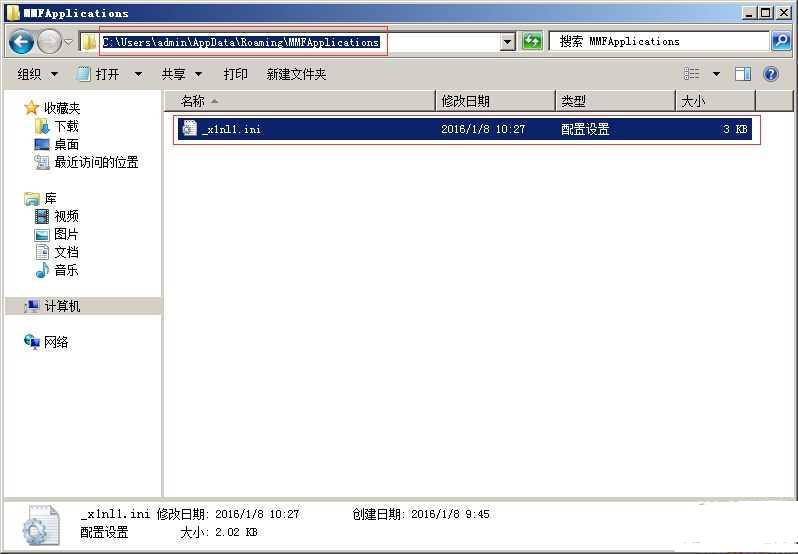Viewport: 798px width, 554px height.
Task: Click the 大小 2.02 KB value in details pane
Action: point(236,533)
